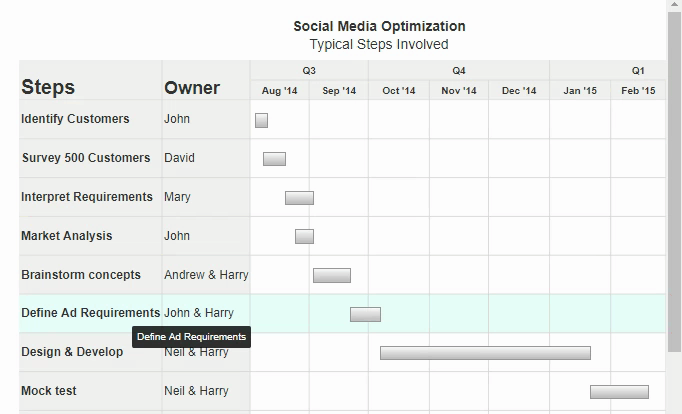The image size is (682, 414).
Task: Select the Survey 500 Customers gantt bar
Action: [x=274, y=159]
